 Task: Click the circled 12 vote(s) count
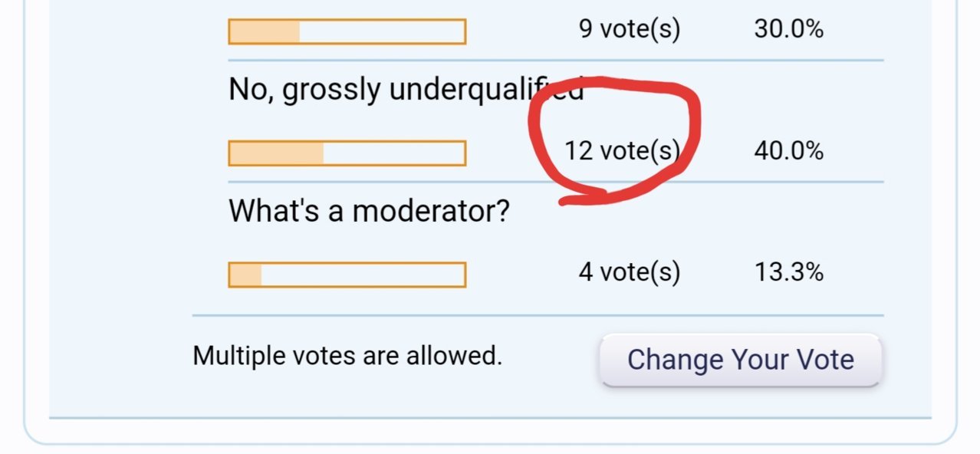(x=622, y=151)
